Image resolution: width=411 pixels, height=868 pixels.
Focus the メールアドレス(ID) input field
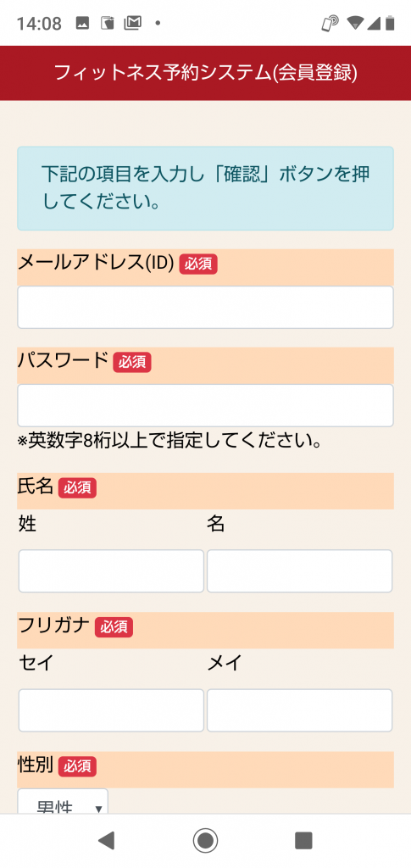tap(205, 307)
